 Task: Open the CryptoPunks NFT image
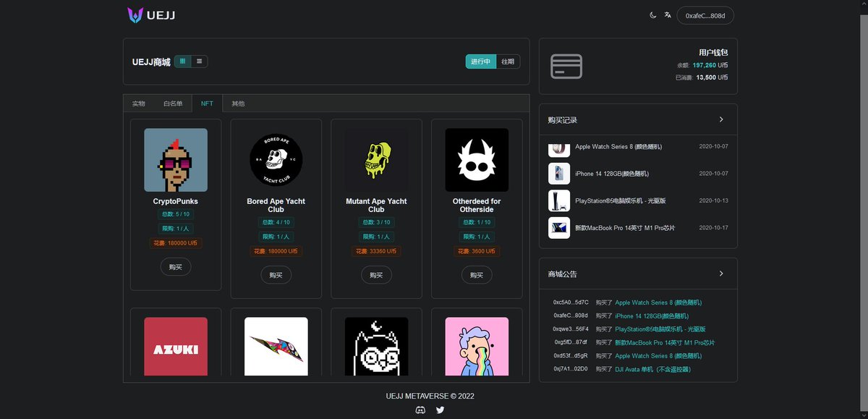(x=176, y=160)
